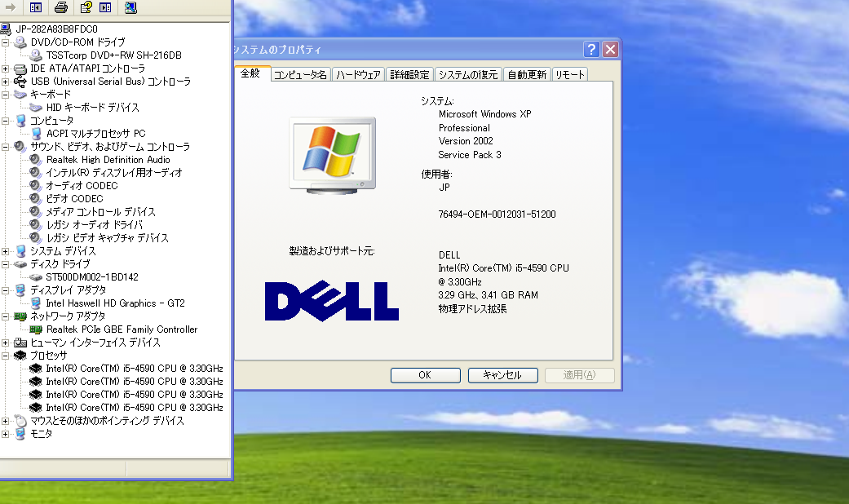Expand ヒューマン インターフェイス デバイス node
The height and width of the screenshot is (504, 849).
coord(6,343)
